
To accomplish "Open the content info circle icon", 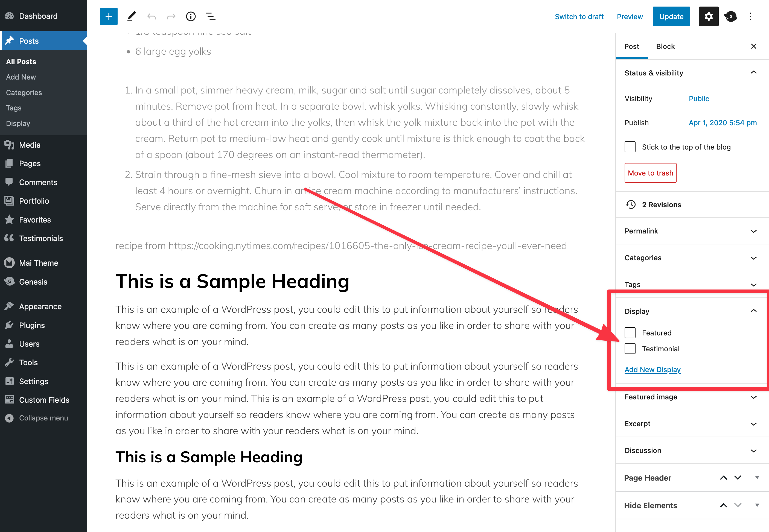I will 191,16.
